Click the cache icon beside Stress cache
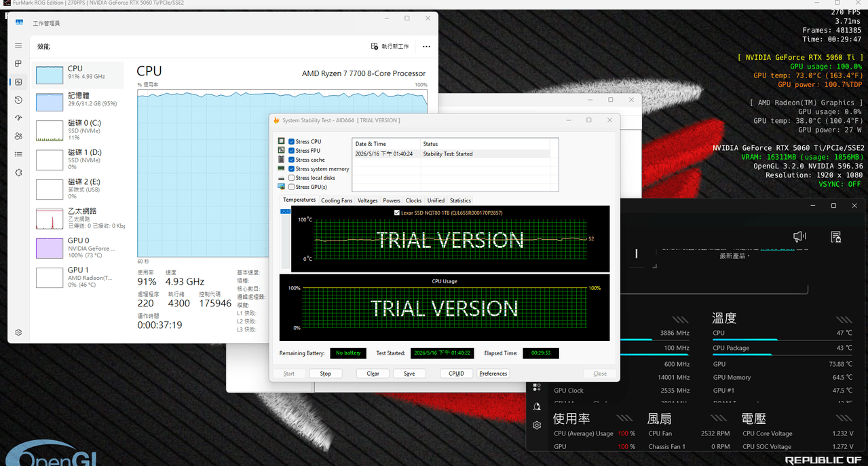The image size is (868, 466). (282, 159)
